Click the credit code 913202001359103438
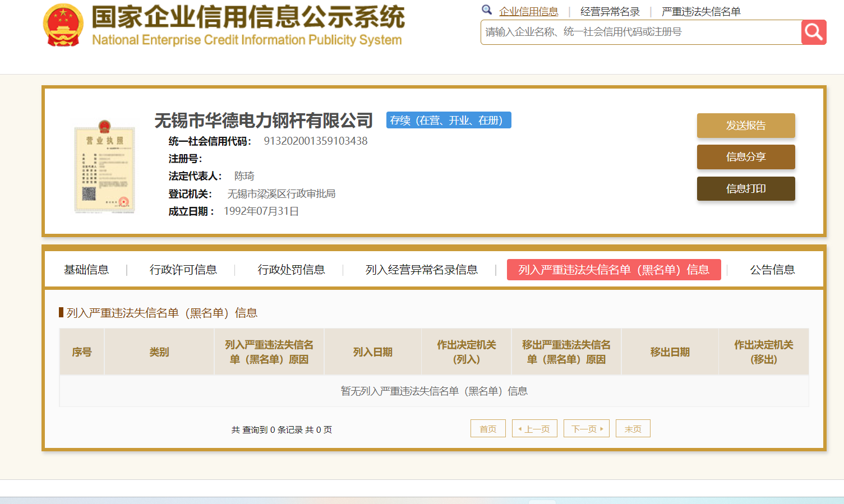The image size is (844, 504). tap(316, 141)
